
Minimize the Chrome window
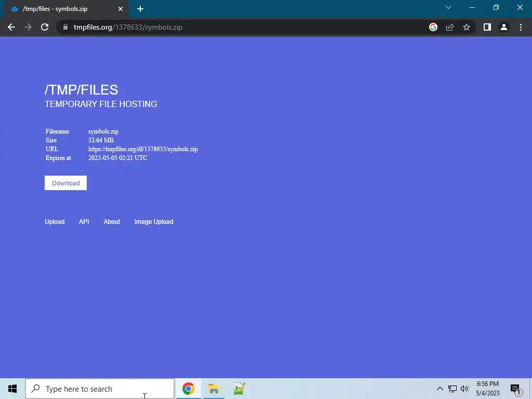(x=472, y=7)
